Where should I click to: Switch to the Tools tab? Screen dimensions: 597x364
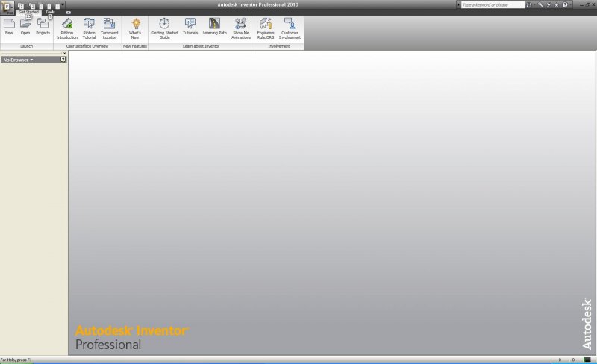[x=50, y=12]
